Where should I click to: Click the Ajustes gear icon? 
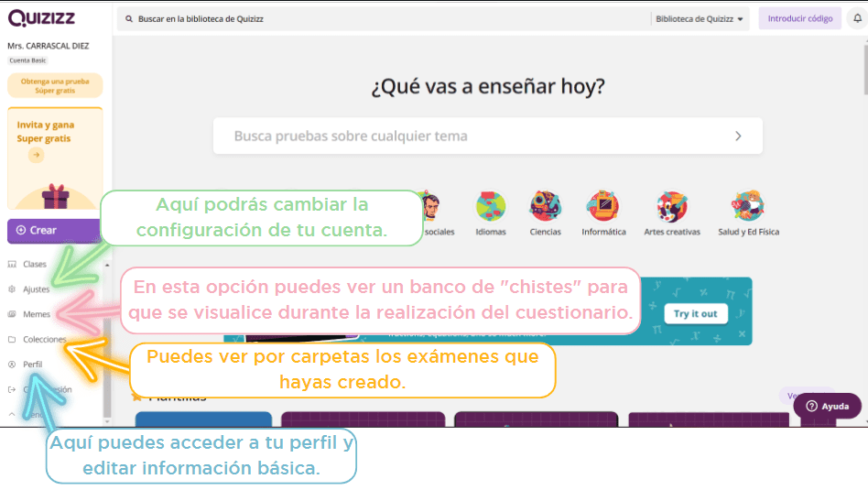point(12,289)
